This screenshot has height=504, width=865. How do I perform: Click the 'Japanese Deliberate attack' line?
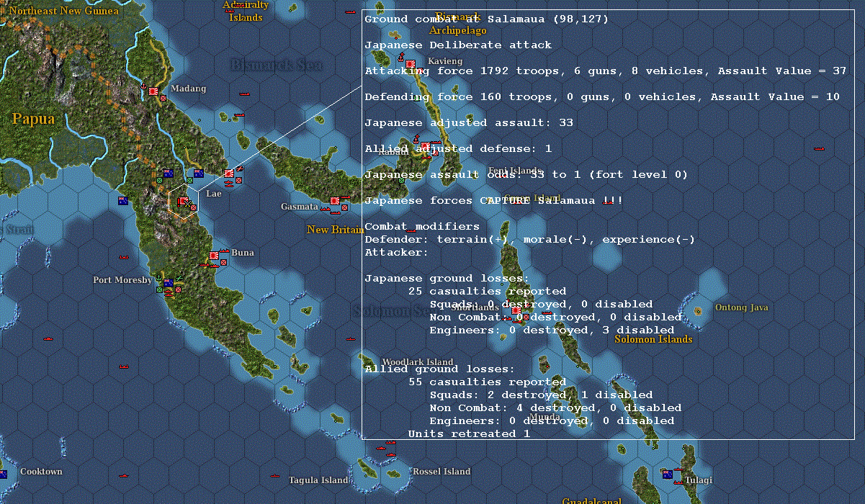point(458,45)
